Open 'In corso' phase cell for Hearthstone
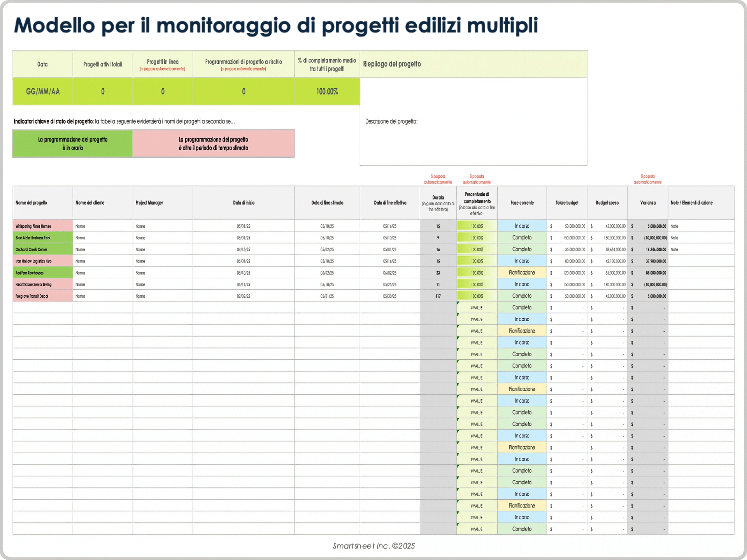This screenshot has height=560, width=747. click(x=522, y=284)
